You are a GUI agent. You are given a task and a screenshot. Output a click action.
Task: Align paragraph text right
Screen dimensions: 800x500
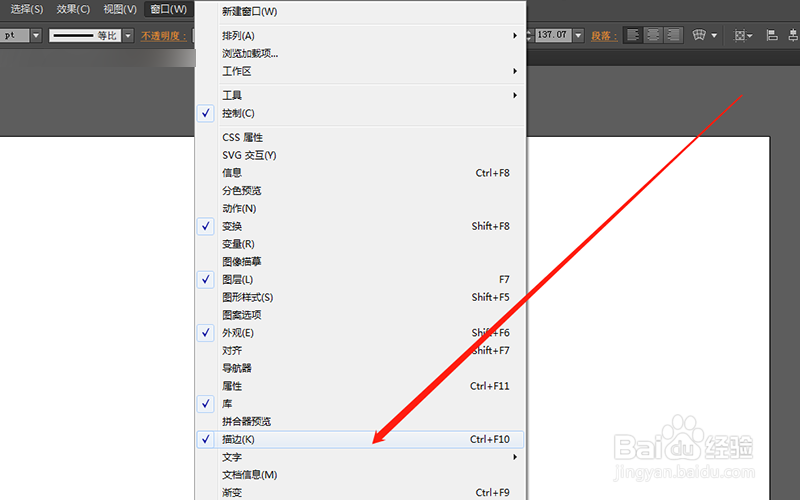tap(673, 35)
